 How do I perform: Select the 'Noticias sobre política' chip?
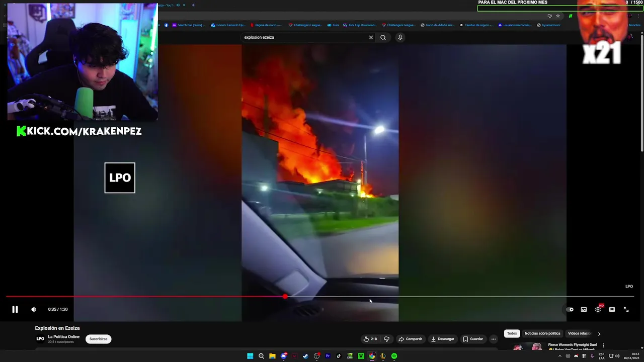(x=542, y=333)
